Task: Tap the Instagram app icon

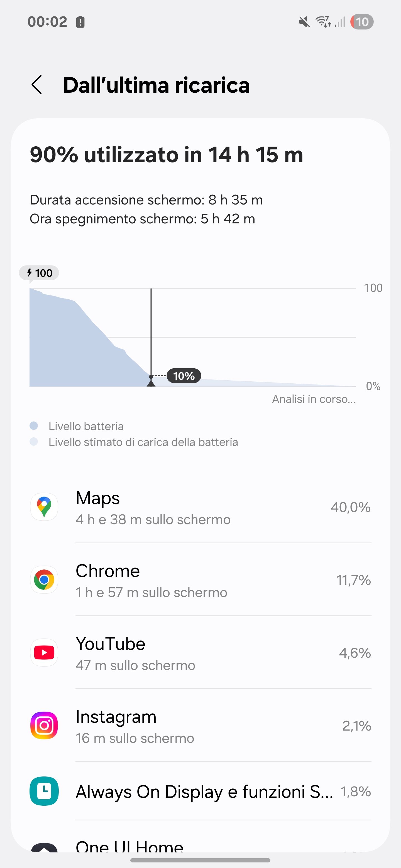Action: 44,726
